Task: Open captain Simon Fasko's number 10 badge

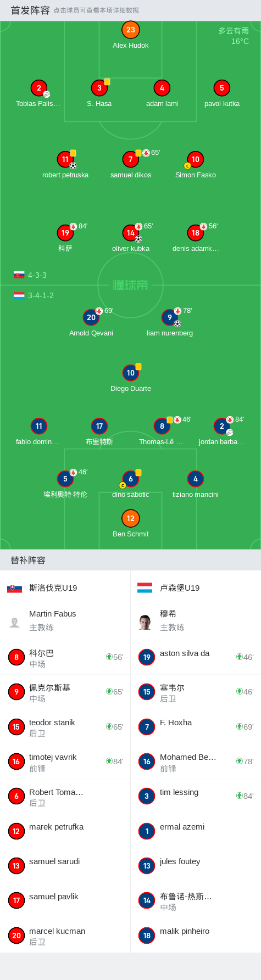Action: (195, 159)
